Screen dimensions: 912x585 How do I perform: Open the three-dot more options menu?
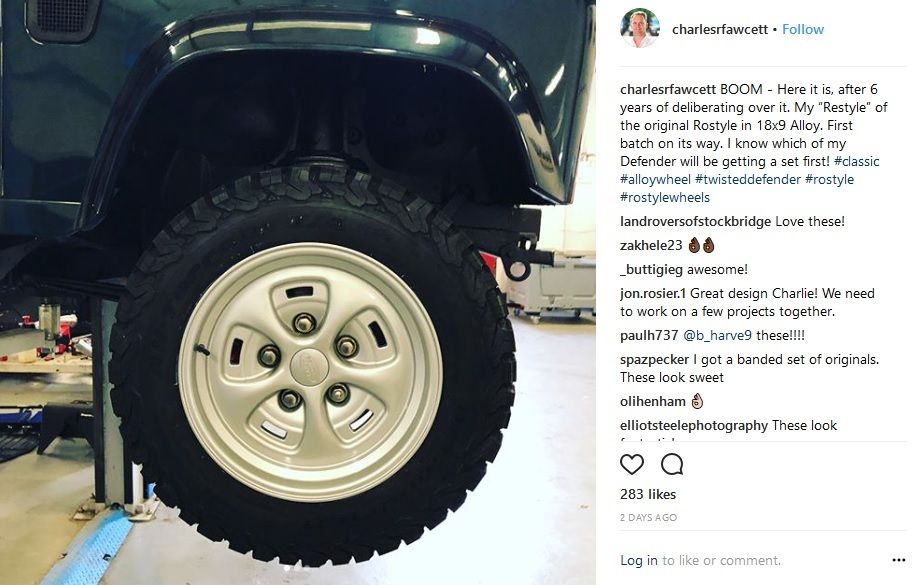tap(898, 560)
